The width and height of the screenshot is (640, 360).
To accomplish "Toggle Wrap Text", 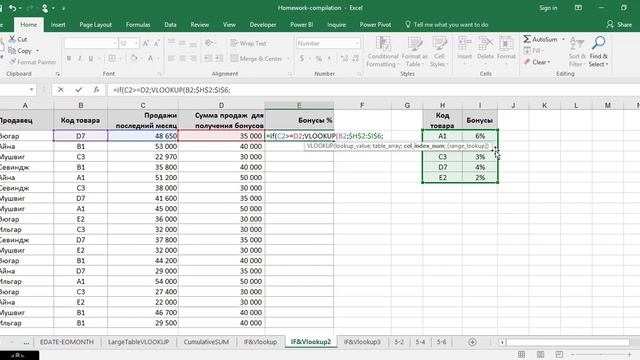I will click(x=248, y=43).
